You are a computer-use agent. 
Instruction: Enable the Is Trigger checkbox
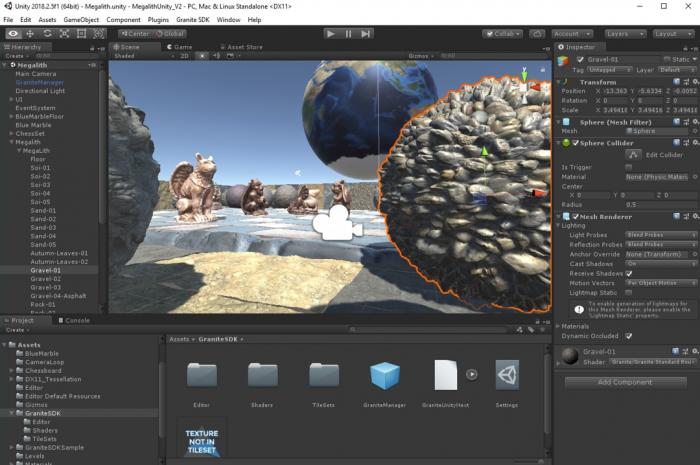click(629, 167)
